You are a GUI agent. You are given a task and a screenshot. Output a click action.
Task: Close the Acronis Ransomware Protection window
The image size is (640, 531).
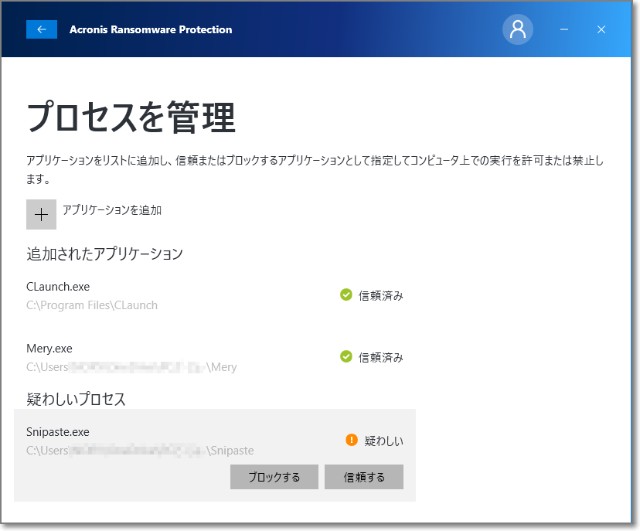[601, 30]
